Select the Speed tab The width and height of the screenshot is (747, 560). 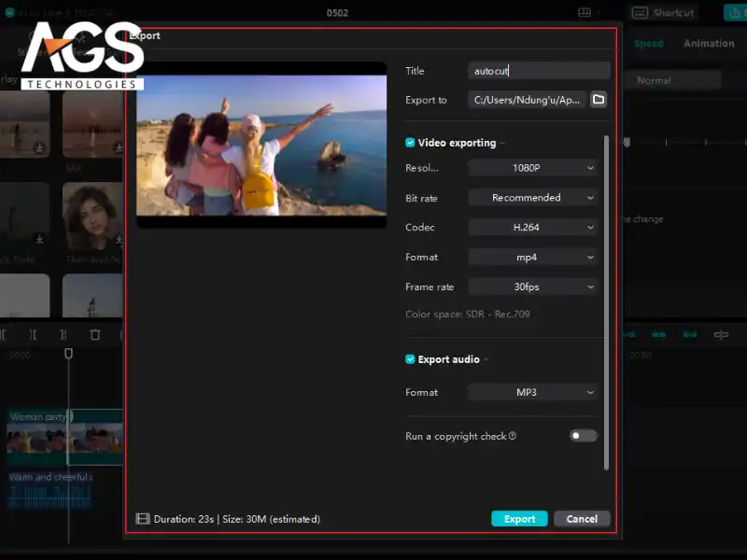[648, 44]
